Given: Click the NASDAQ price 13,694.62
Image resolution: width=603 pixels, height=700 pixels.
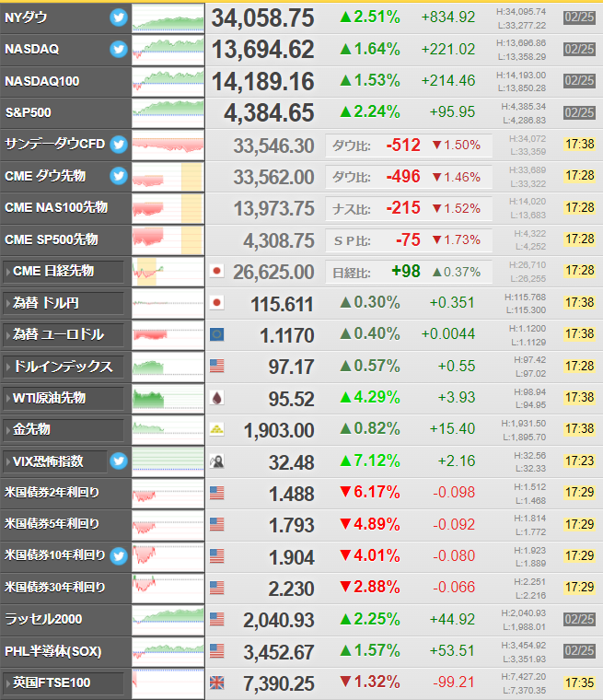Looking at the screenshot, I should pos(263,50).
